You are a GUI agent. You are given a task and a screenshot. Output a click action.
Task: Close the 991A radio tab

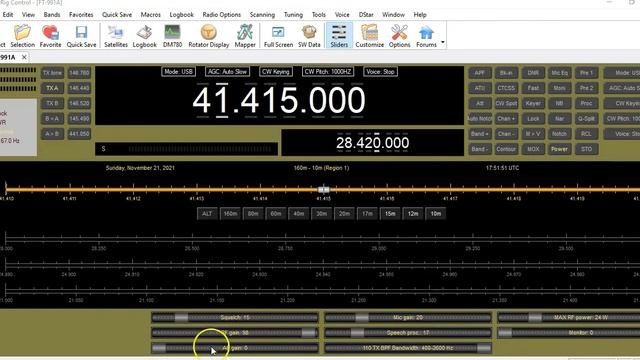[x=24, y=57]
